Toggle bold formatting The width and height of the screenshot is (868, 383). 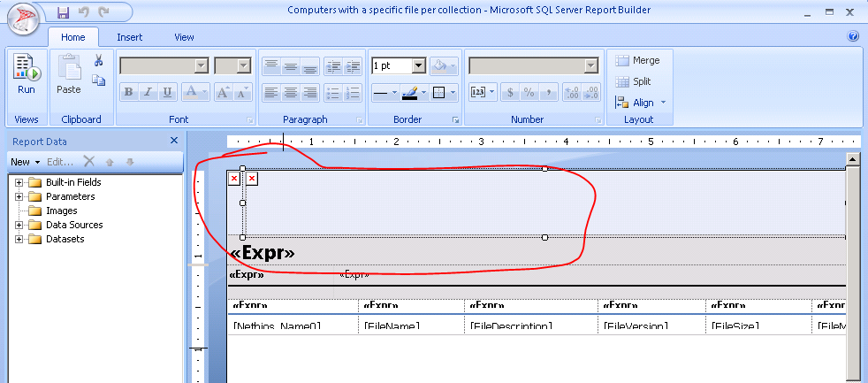[129, 93]
